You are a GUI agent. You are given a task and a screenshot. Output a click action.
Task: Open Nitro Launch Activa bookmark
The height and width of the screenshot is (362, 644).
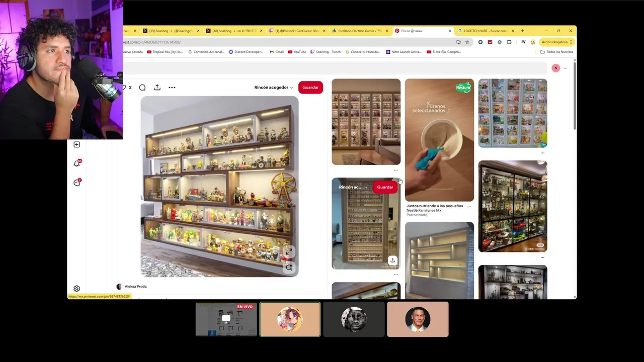tap(404, 52)
